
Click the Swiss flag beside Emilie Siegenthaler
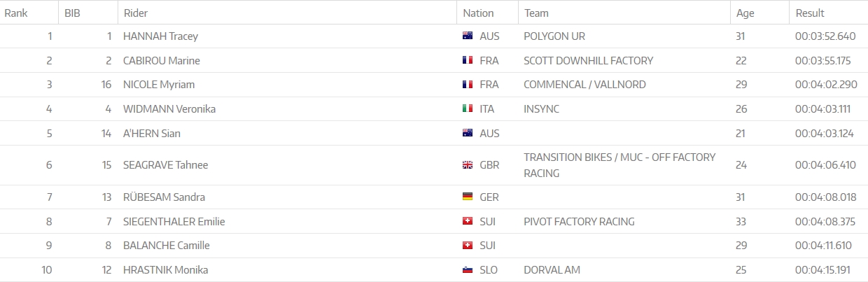point(468,222)
